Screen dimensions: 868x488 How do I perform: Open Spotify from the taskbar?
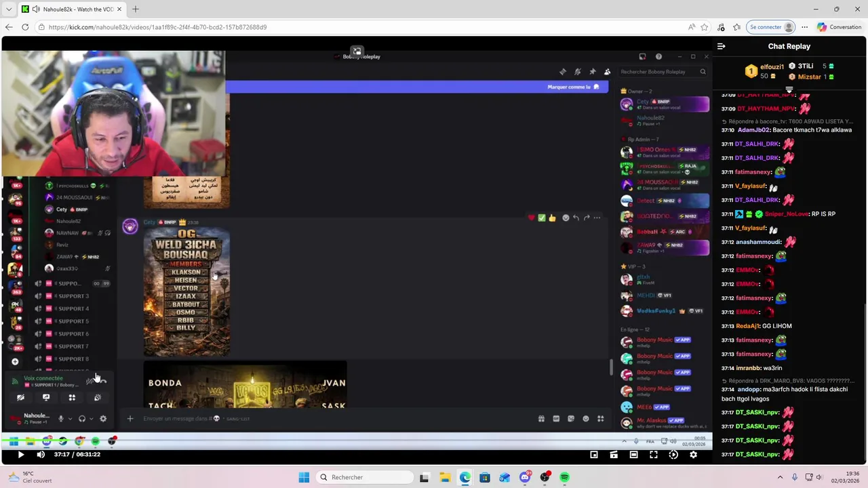coord(564,477)
